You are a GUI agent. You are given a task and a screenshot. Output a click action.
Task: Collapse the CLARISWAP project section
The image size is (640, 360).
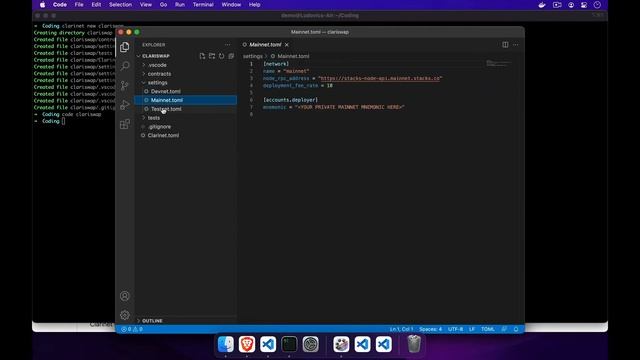(156, 56)
